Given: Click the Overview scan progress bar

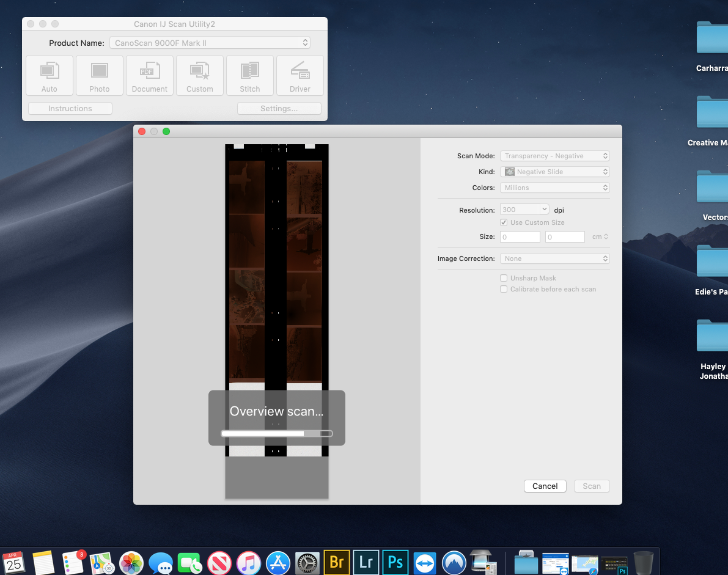Looking at the screenshot, I should (276, 433).
